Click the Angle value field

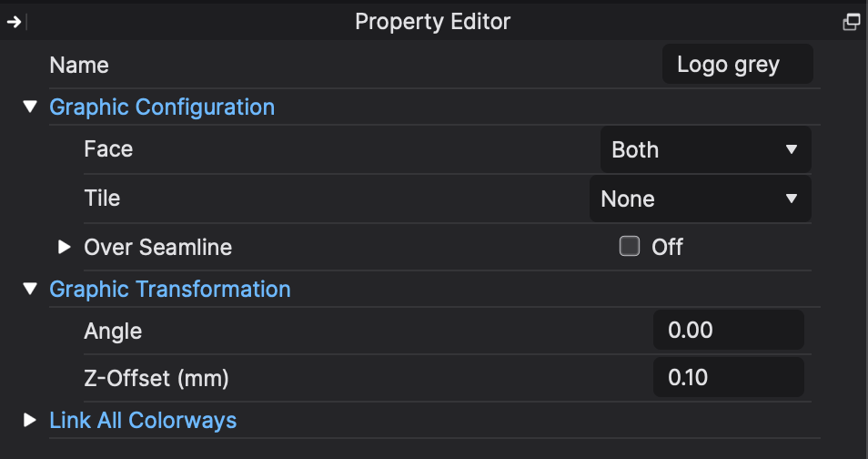tap(729, 330)
